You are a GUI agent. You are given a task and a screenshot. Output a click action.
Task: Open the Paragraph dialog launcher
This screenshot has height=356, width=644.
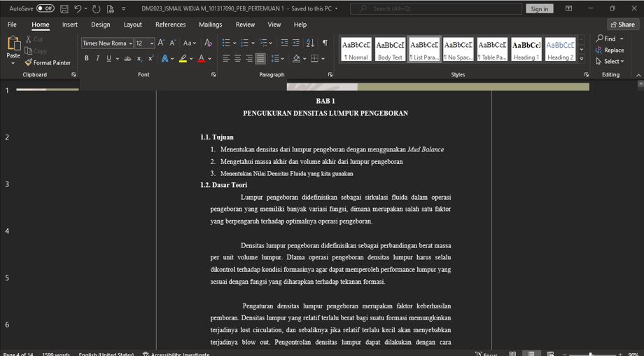330,74
